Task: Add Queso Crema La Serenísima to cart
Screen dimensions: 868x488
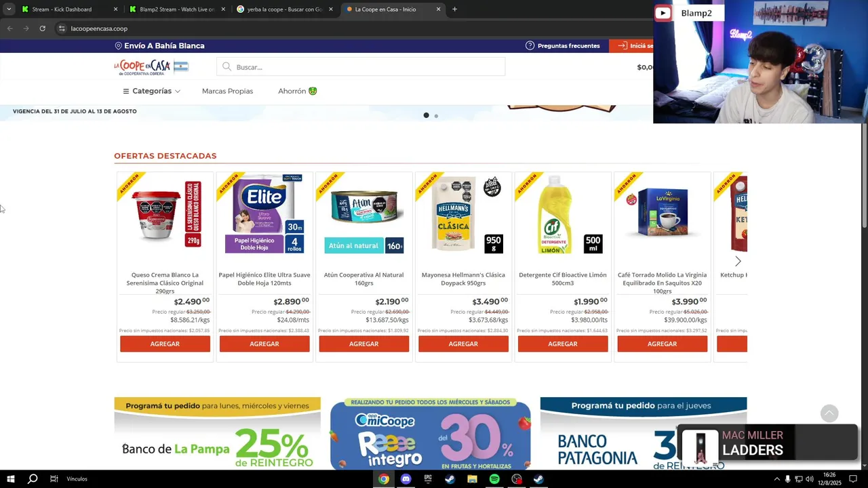Action: [165, 344]
